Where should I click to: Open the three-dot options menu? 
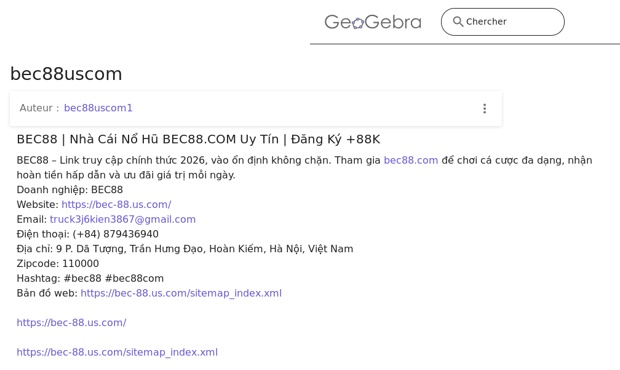click(x=484, y=109)
